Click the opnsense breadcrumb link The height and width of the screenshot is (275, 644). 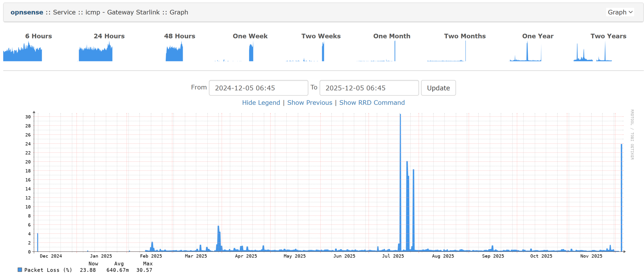click(x=27, y=12)
